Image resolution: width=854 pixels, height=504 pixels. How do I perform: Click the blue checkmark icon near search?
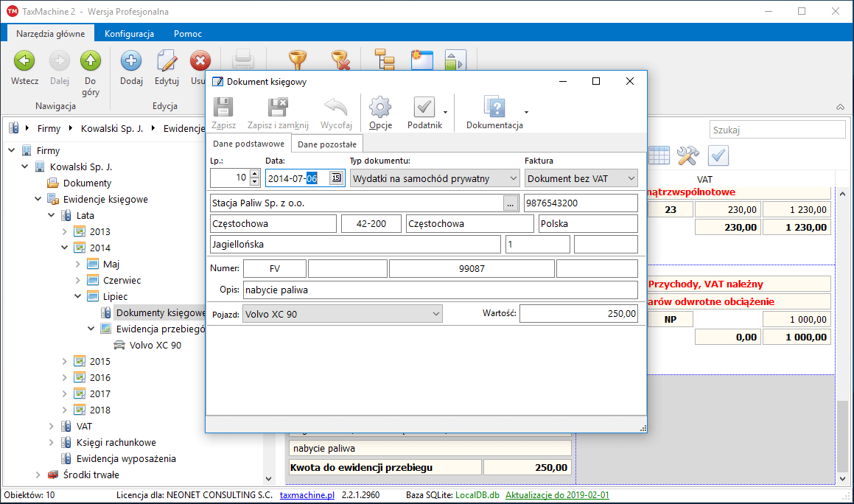coord(718,155)
